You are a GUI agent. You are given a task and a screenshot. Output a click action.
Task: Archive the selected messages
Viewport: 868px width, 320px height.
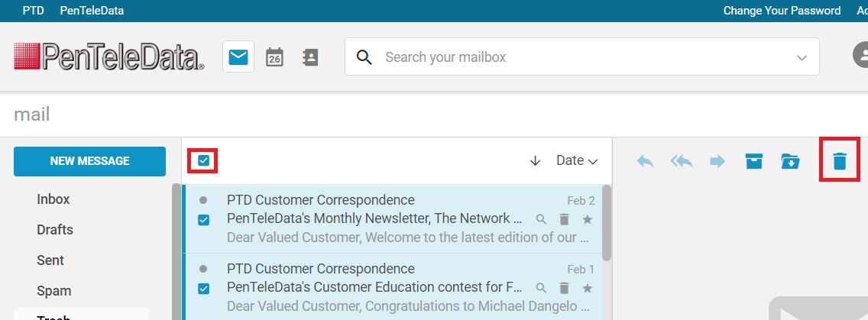(x=754, y=162)
